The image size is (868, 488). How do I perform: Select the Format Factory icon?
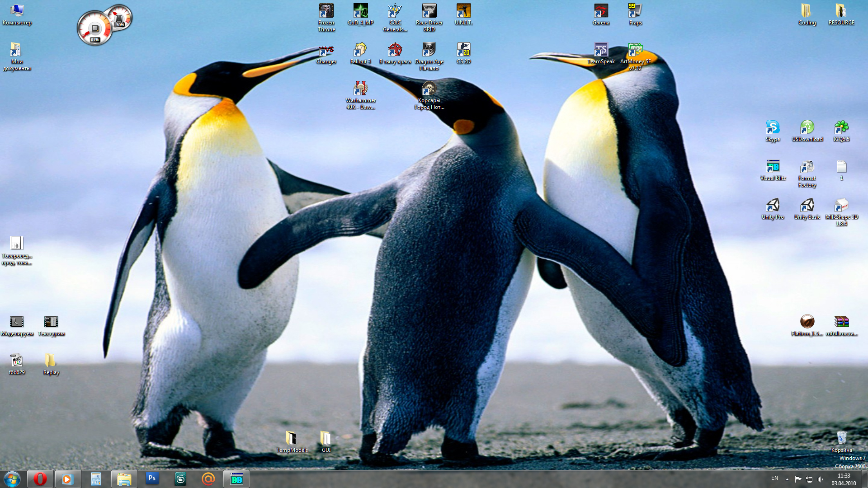(x=807, y=167)
